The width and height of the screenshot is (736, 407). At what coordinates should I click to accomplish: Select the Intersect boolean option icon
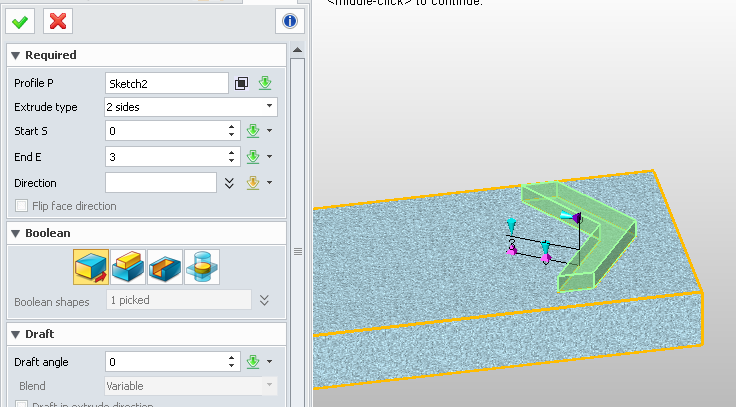pos(202,267)
